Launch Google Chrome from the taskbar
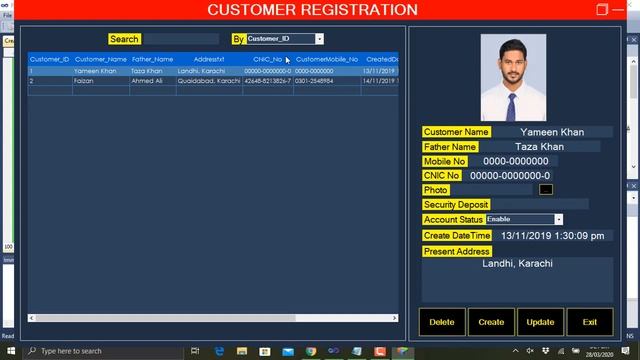Screen dimensions: 640x360 [x=311, y=351]
